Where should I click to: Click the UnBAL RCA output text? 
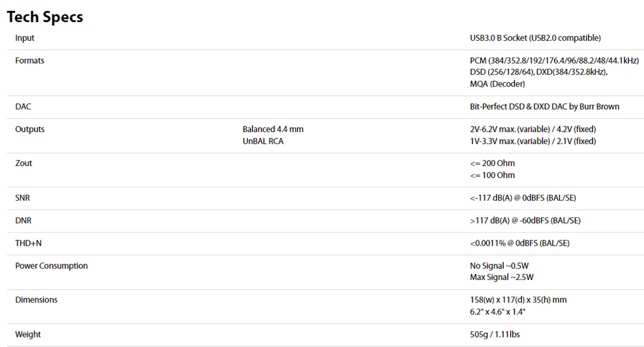click(x=263, y=141)
